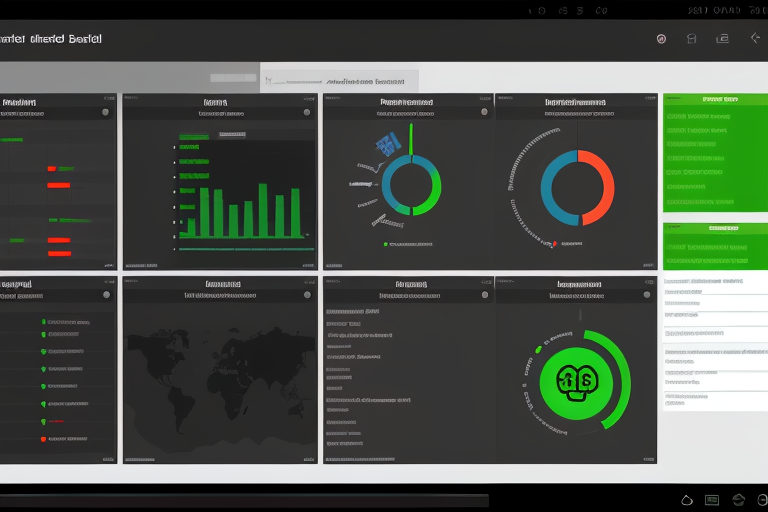Click the world map thumbnail
768x512 pixels.
220,380
